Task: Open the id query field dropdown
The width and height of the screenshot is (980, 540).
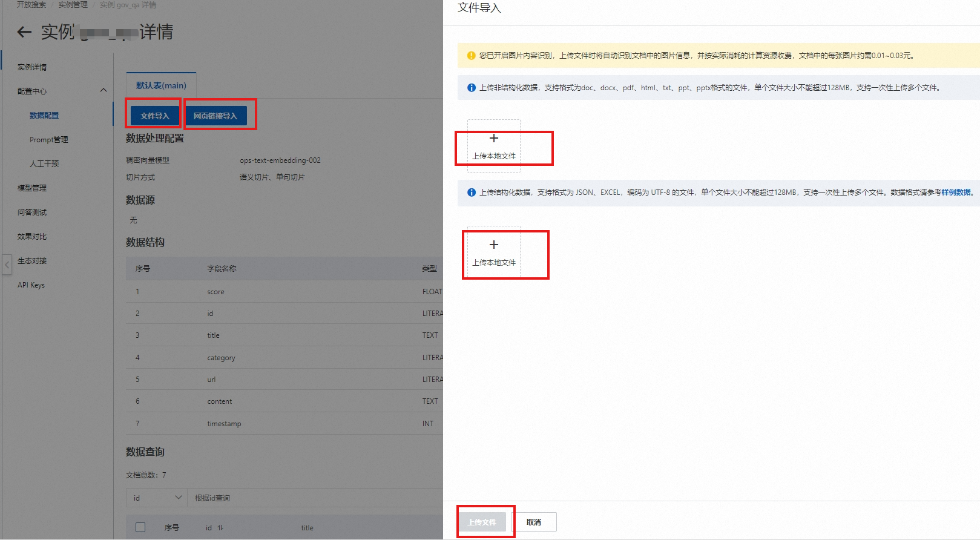Action: (x=157, y=498)
